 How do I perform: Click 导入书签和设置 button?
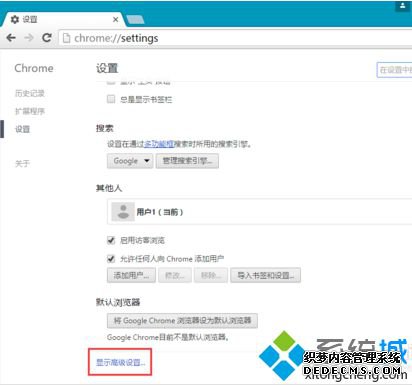(265, 275)
